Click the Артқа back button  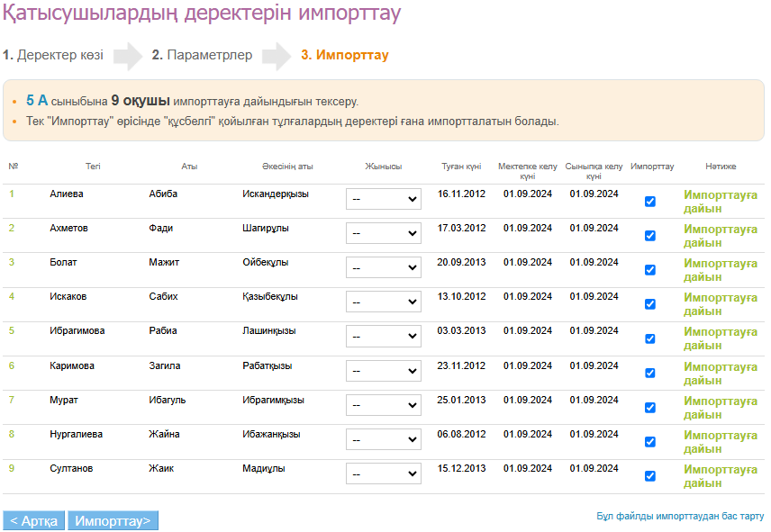(34, 521)
